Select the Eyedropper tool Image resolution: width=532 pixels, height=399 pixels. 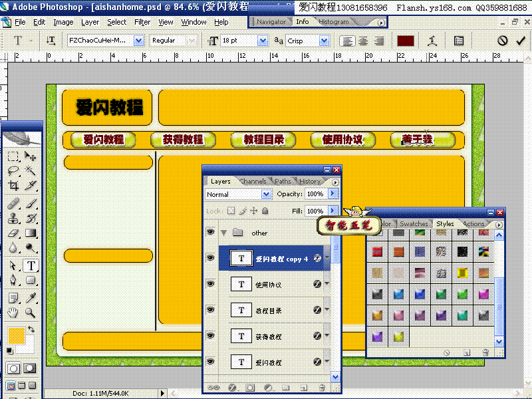click(30, 298)
